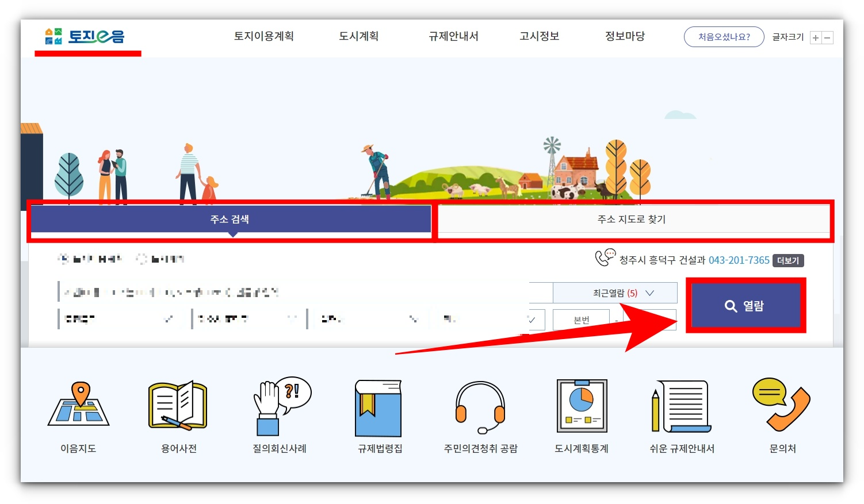
Task: Open the 최근열람 recent views dropdown
Action: tap(614, 293)
